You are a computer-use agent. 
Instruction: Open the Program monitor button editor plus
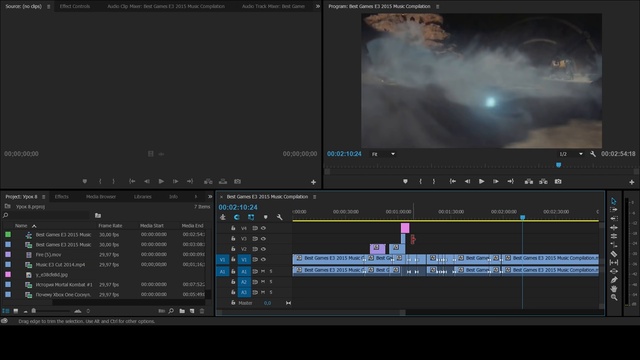tap(631, 182)
